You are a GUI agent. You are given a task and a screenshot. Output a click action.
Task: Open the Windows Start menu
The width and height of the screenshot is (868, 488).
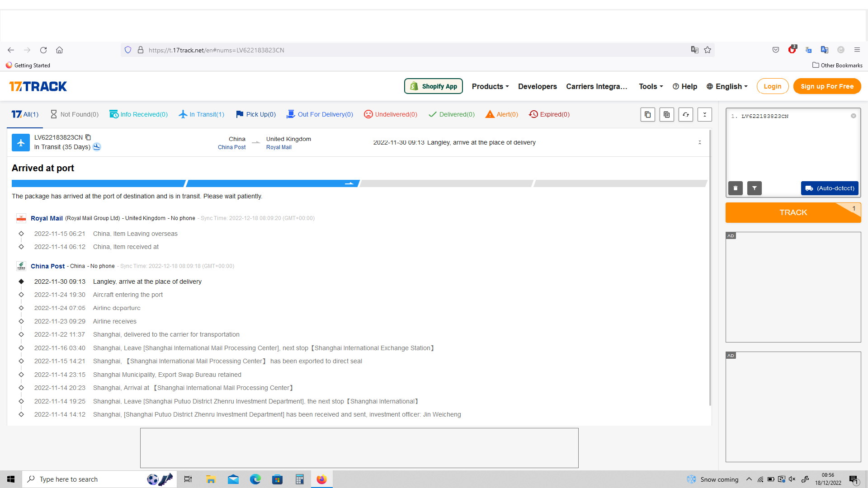click(x=11, y=479)
